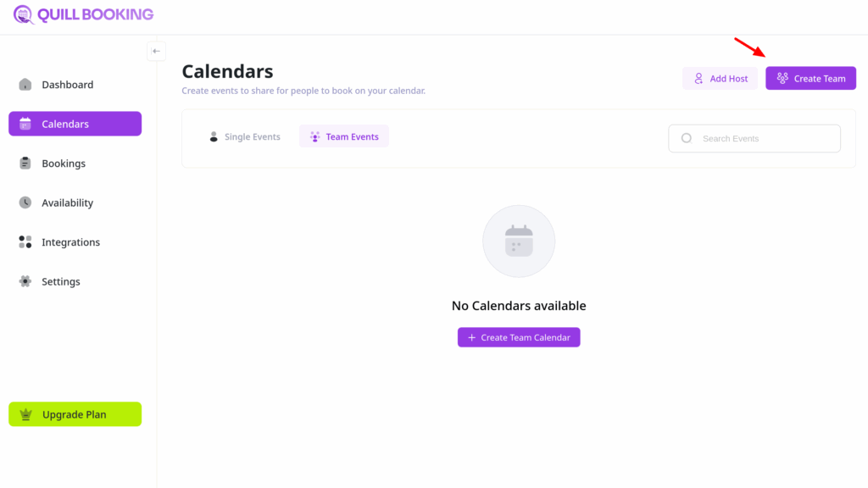
Task: Collapse the sidebar with the arrow button
Action: (156, 51)
